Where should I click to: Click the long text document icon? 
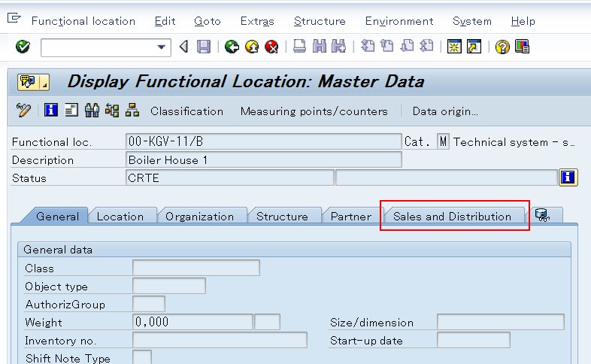(71, 110)
